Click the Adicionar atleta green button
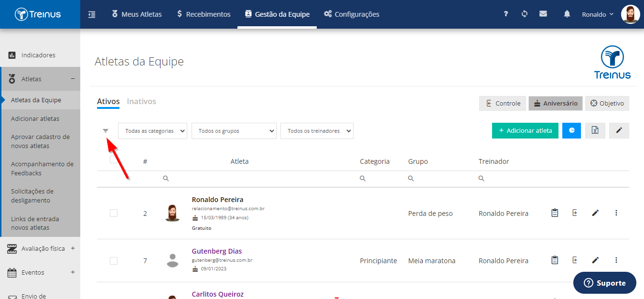This screenshot has height=299, width=644. [525, 130]
